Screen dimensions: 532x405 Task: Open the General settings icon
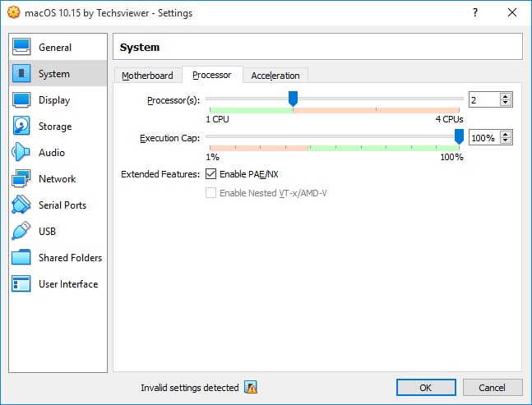pyautogui.click(x=22, y=48)
